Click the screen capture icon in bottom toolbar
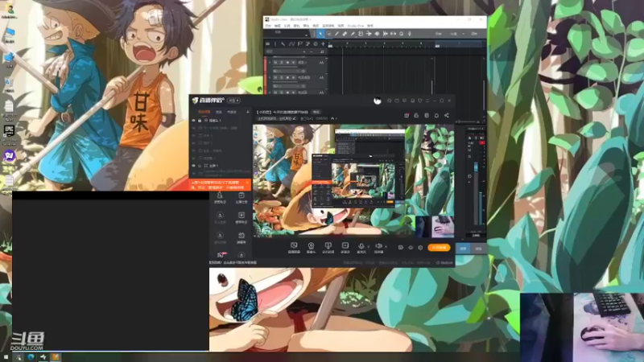This screenshot has height=362, width=644. tap(294, 247)
